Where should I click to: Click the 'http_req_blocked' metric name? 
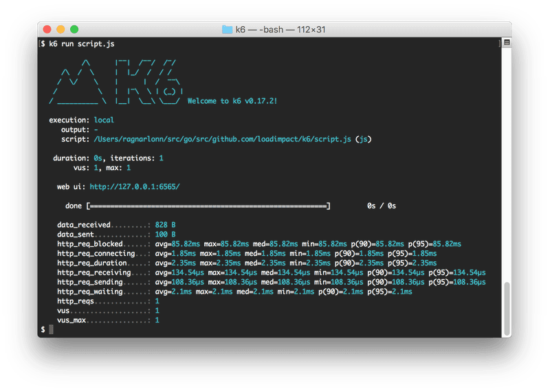point(90,244)
